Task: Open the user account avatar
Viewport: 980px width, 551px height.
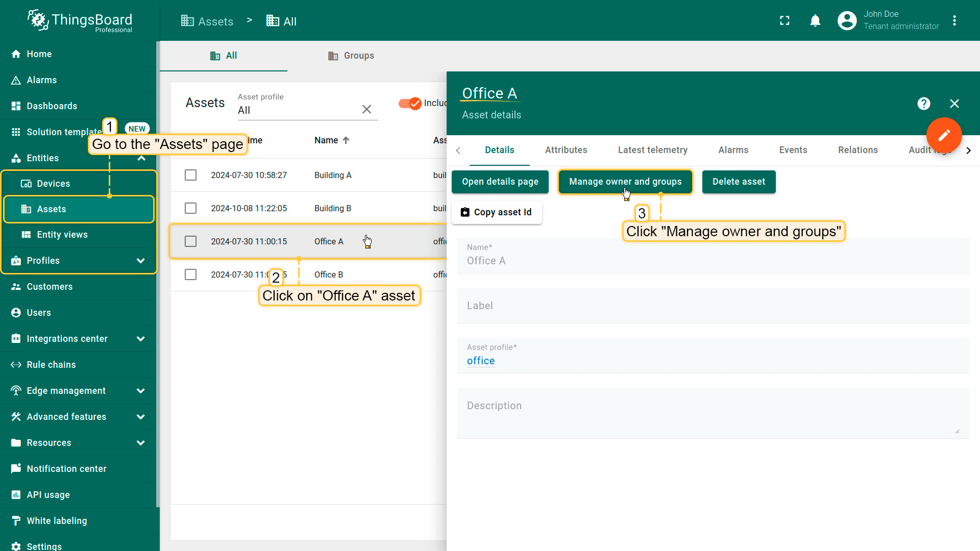Action: point(847,20)
